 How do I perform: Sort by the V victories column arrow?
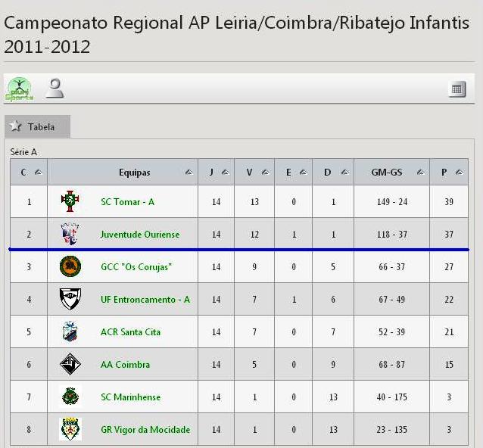click(266, 172)
